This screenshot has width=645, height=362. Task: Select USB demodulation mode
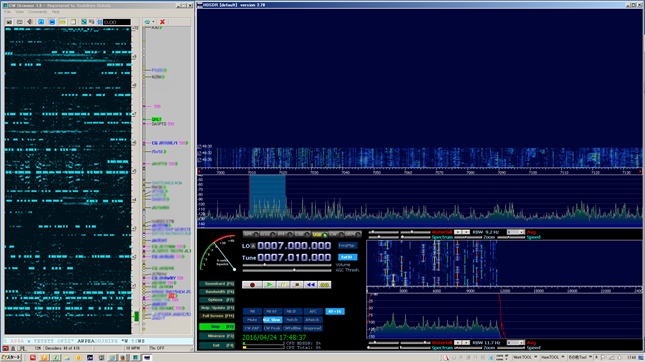tap(319, 234)
